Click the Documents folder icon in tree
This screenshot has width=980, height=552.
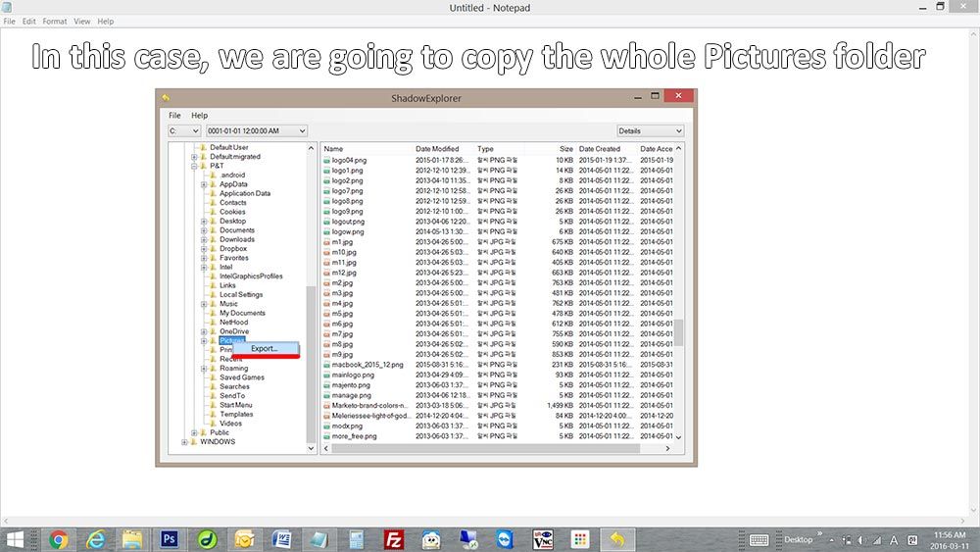tap(213, 230)
